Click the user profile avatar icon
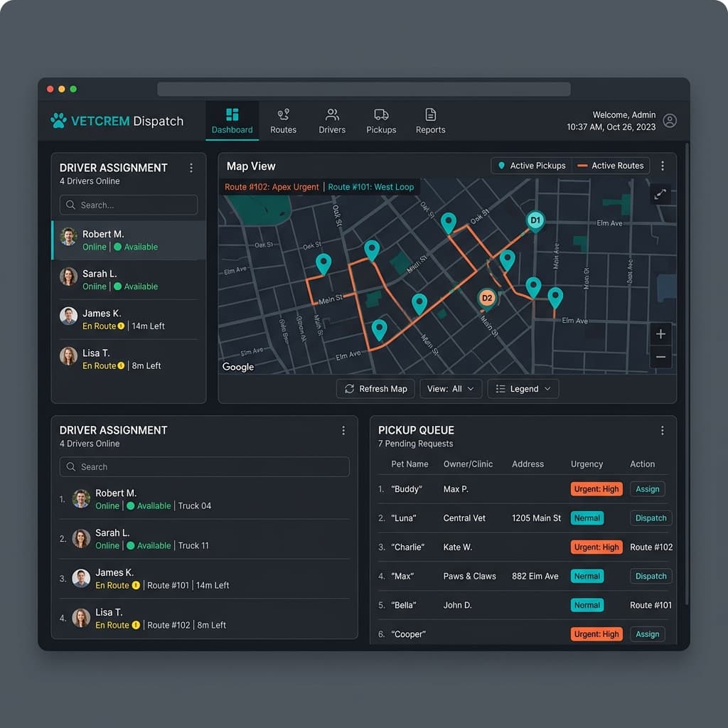Viewport: 728px width, 728px height. tap(669, 121)
